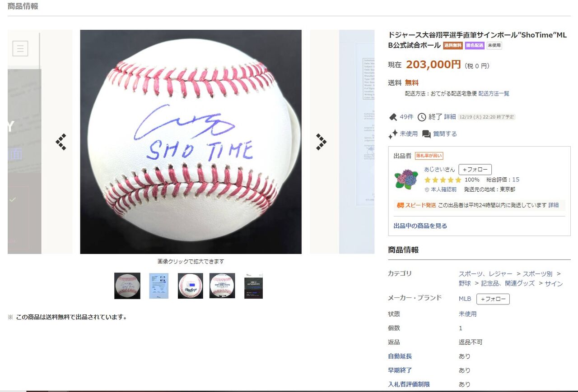Open 記念品、関連グッズ category breadcrumb
This screenshot has width=578, height=392.
click(508, 283)
